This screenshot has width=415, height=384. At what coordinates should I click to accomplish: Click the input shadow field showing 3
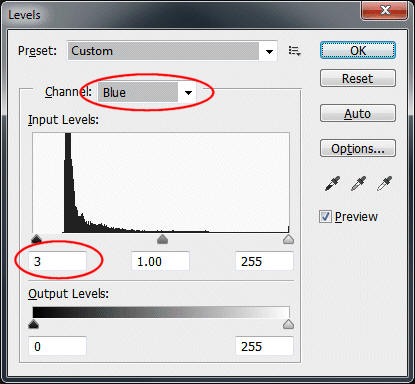pyautogui.click(x=57, y=261)
